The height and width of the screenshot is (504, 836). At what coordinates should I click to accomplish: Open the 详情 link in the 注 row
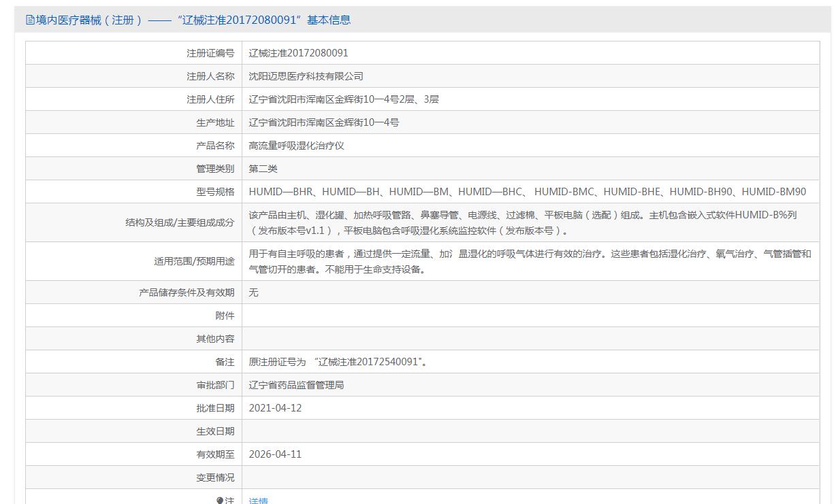point(259,501)
